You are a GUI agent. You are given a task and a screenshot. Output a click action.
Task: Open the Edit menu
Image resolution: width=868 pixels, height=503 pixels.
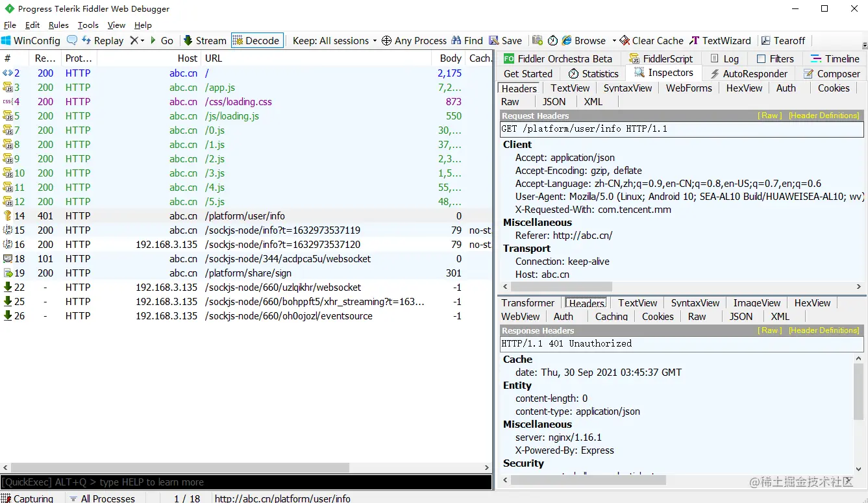(32, 25)
